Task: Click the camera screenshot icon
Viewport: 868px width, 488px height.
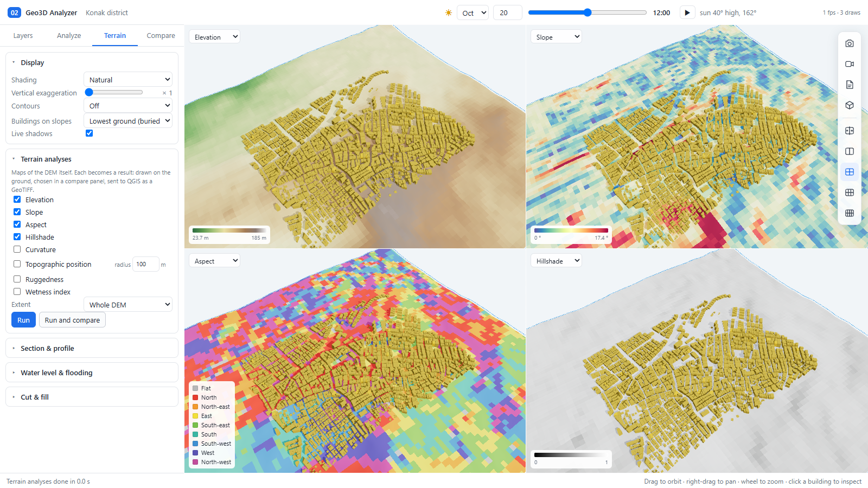Action: point(850,43)
